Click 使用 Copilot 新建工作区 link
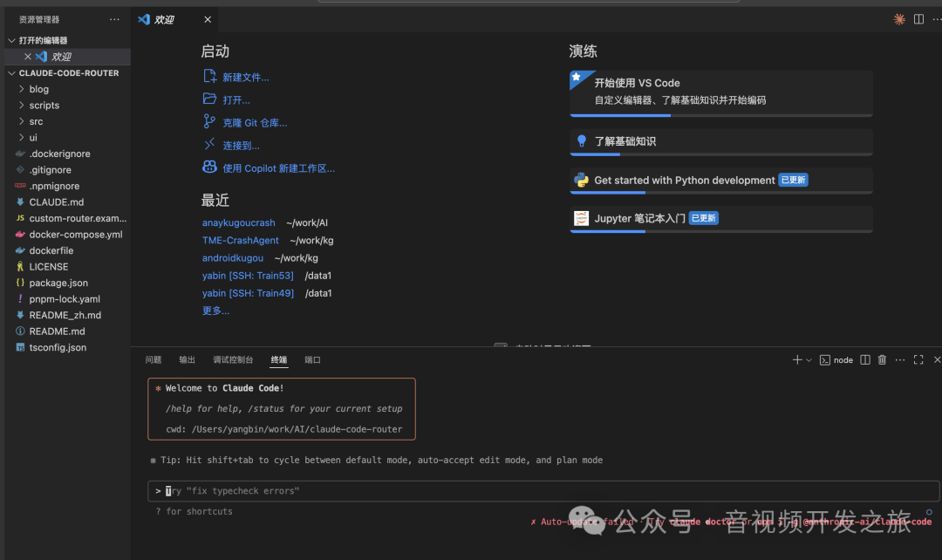The width and height of the screenshot is (942, 560). click(279, 169)
